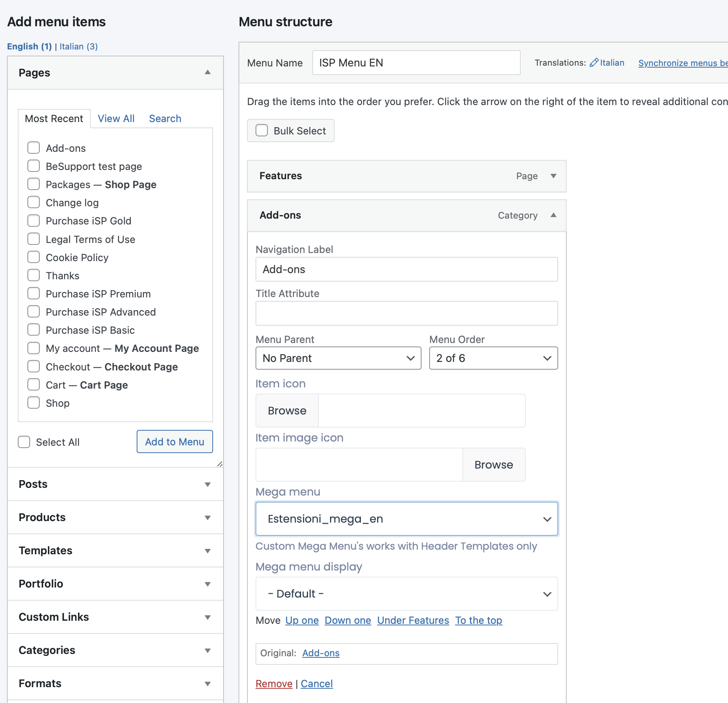Click the Under Features move link
The image size is (728, 703).
tap(413, 620)
